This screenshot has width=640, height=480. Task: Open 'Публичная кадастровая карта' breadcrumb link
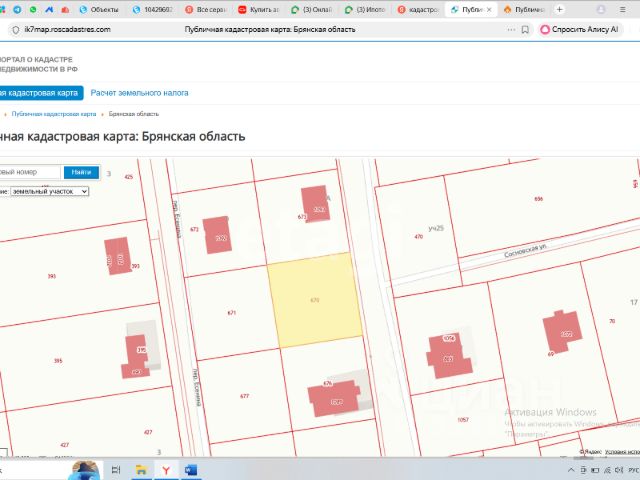coord(54,114)
